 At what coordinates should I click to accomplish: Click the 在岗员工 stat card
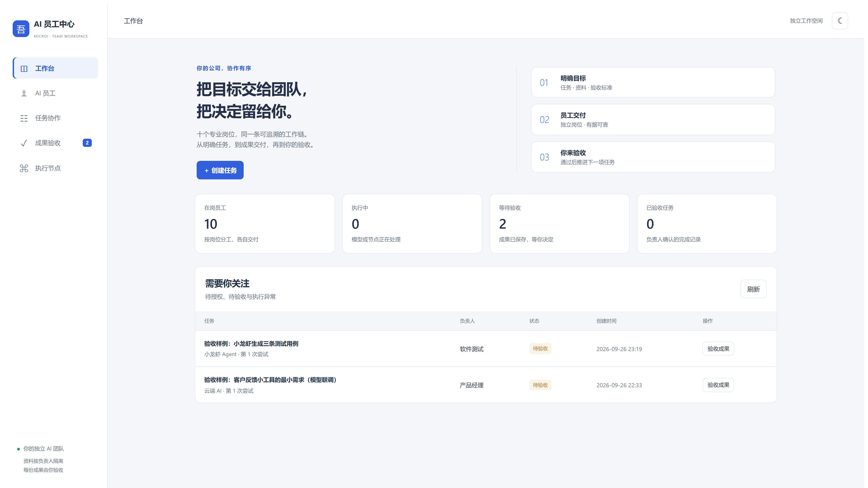point(265,224)
